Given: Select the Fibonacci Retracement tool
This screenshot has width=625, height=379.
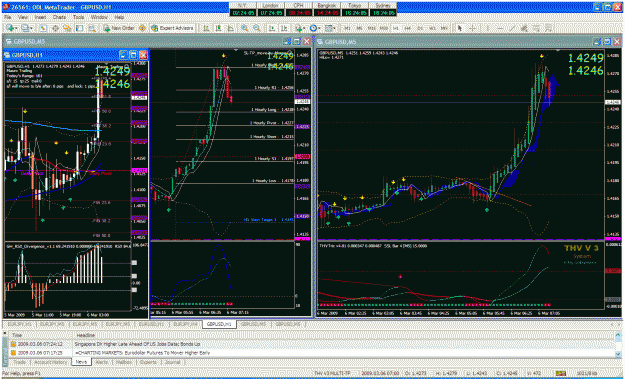Looking at the screenshot, I should [x=537, y=28].
